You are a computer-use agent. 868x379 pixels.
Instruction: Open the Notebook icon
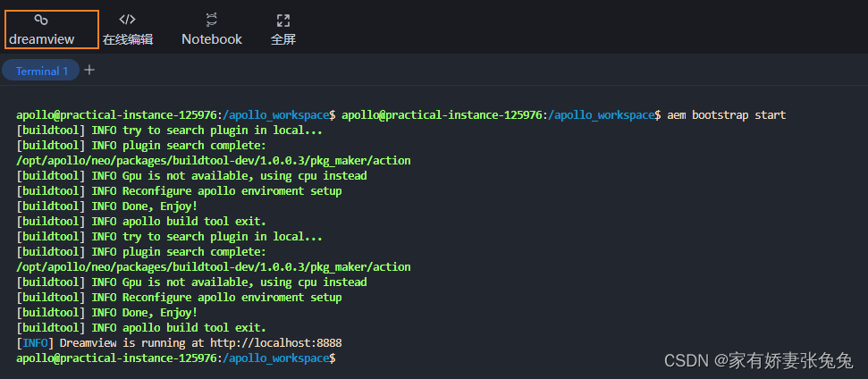212,20
